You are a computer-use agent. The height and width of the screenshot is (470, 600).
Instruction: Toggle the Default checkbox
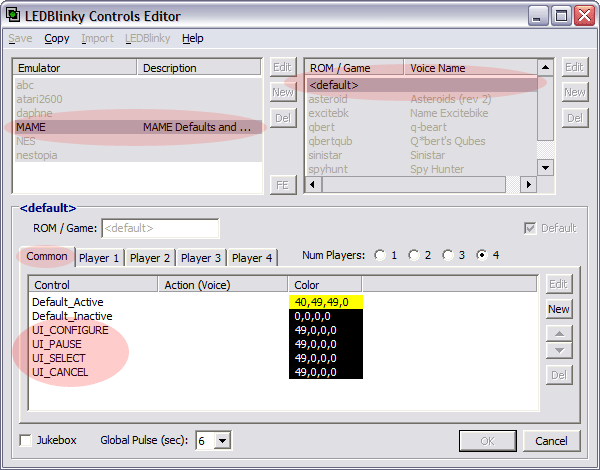pos(530,228)
